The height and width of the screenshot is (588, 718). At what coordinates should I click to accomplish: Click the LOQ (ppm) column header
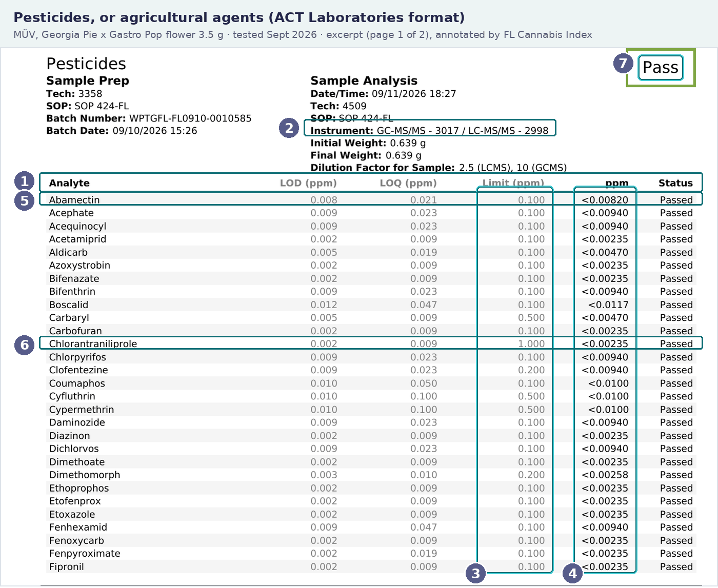[408, 183]
